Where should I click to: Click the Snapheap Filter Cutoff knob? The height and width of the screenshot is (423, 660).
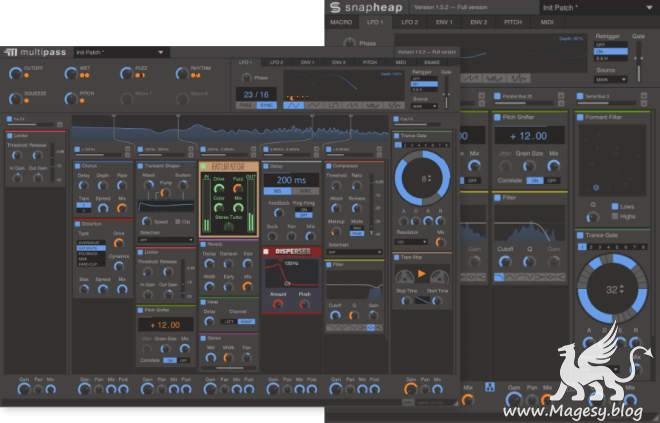[505, 262]
